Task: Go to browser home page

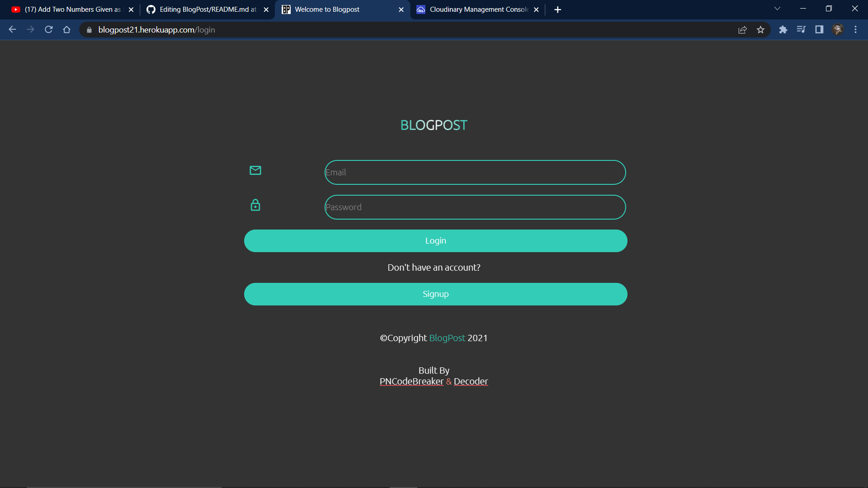Action: (67, 30)
